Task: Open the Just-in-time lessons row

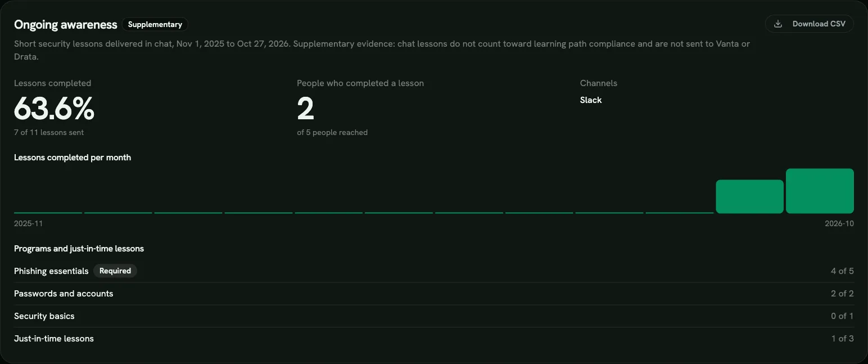Action: click(x=434, y=339)
